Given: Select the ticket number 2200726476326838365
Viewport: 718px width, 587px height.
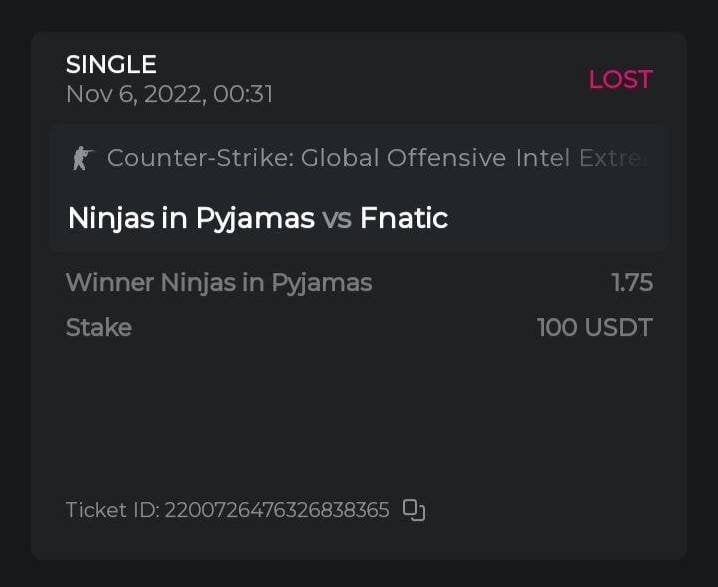Looking at the screenshot, I should [276, 511].
